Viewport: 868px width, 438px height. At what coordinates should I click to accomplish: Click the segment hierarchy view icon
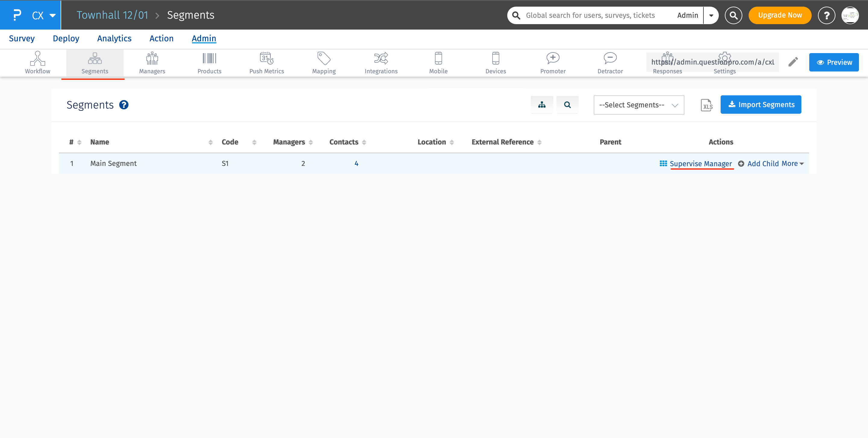point(542,105)
